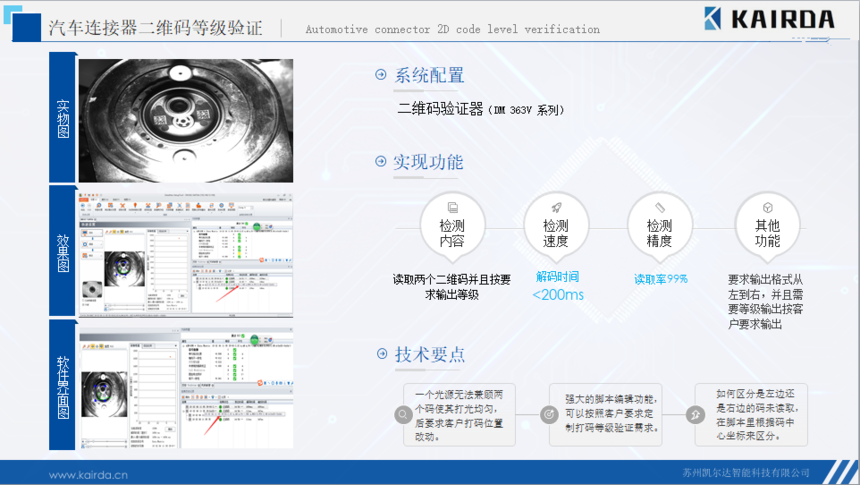Click the subtitle 'Automotive connector 2D code level verification'
This screenshot has height=485, width=860.
point(452,29)
